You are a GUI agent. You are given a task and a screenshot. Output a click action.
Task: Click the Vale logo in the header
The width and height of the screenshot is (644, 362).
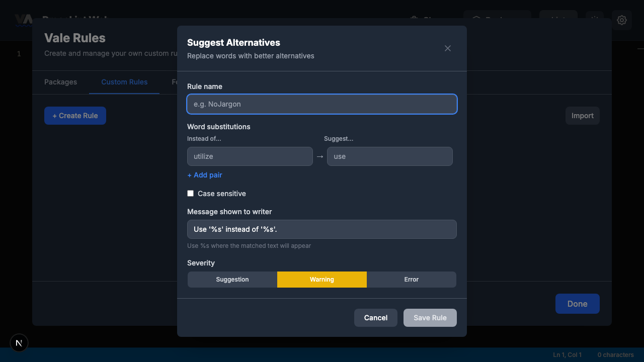(x=24, y=20)
